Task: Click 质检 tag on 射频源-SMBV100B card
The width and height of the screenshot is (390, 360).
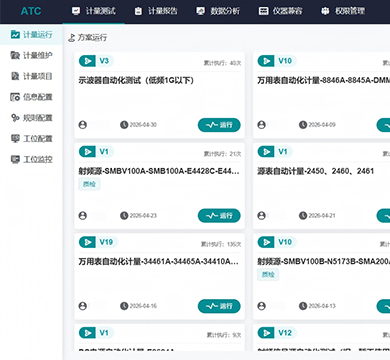Action: click(x=268, y=275)
